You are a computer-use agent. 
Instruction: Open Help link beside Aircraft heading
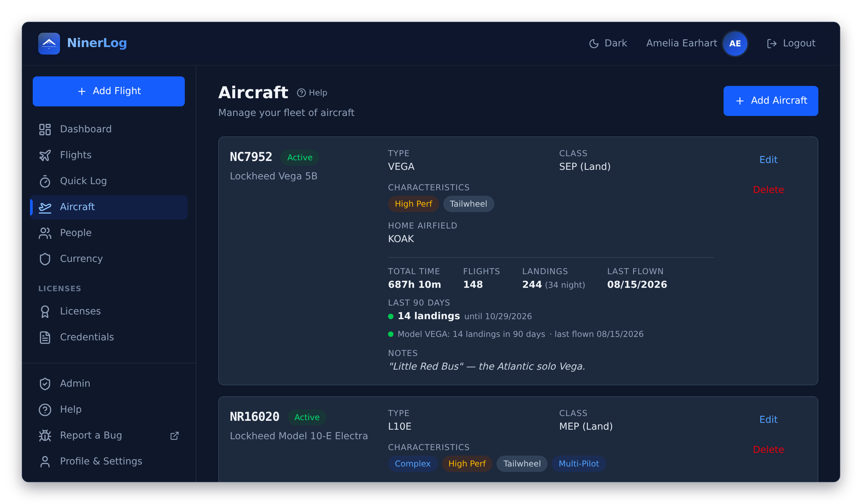(312, 93)
